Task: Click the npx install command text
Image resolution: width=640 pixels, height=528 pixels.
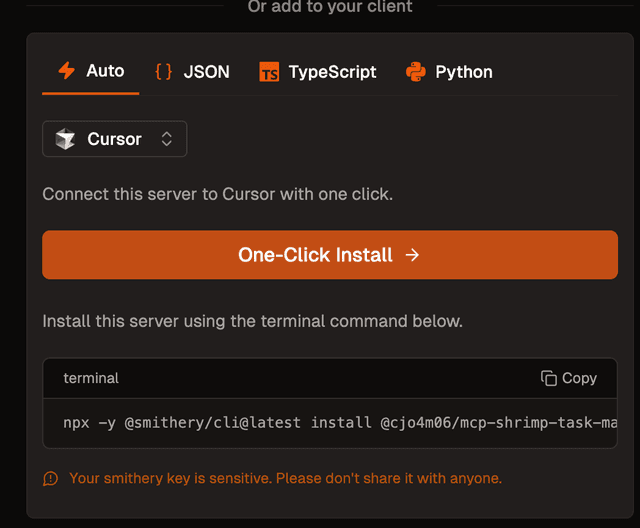Action: [340, 423]
